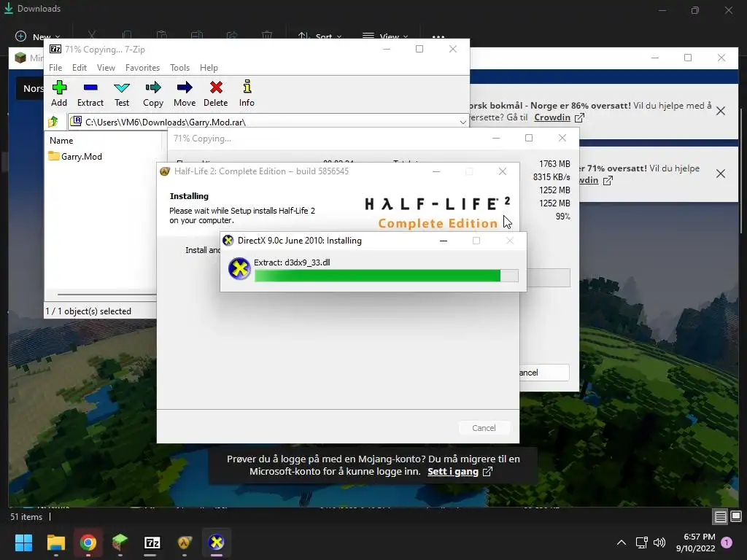Click the Add button in 7-Zip toolbar
The image size is (747, 560).
59,93
